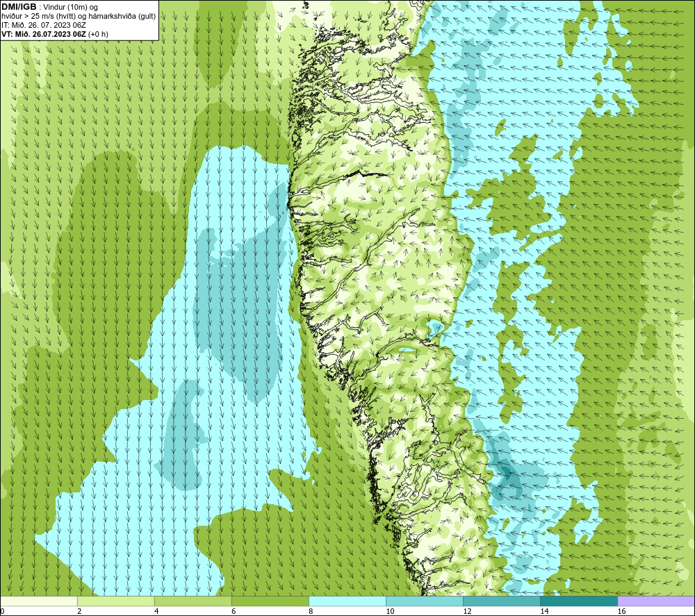This screenshot has width=695, height=616.
Task: Click the legend scale label '4'
Action: click(x=156, y=611)
